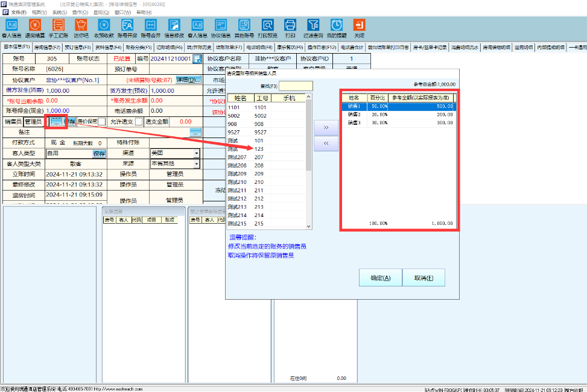Image resolution: width=587 pixels, height=392 pixels.
Task: Click the 姓名 column header in staff list
Action: 240,98
